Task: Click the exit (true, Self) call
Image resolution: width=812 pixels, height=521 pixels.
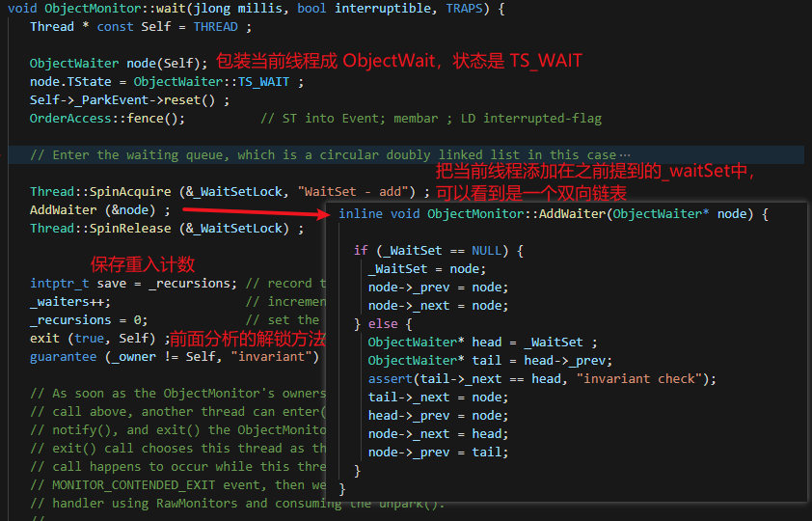Action: coord(100,339)
